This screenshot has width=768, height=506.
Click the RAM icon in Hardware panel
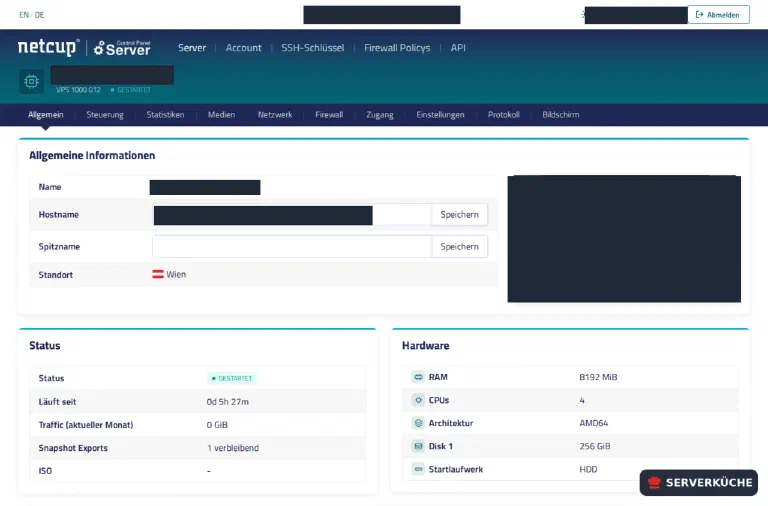click(x=418, y=377)
